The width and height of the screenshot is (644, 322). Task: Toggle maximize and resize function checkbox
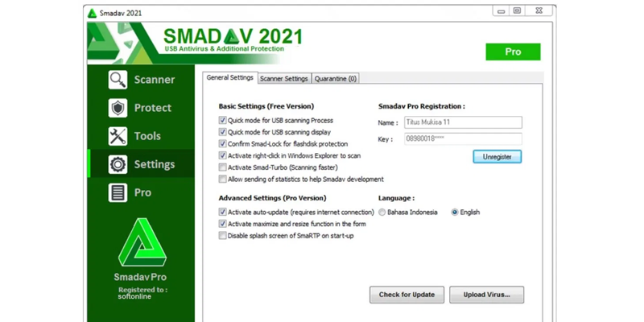(223, 224)
